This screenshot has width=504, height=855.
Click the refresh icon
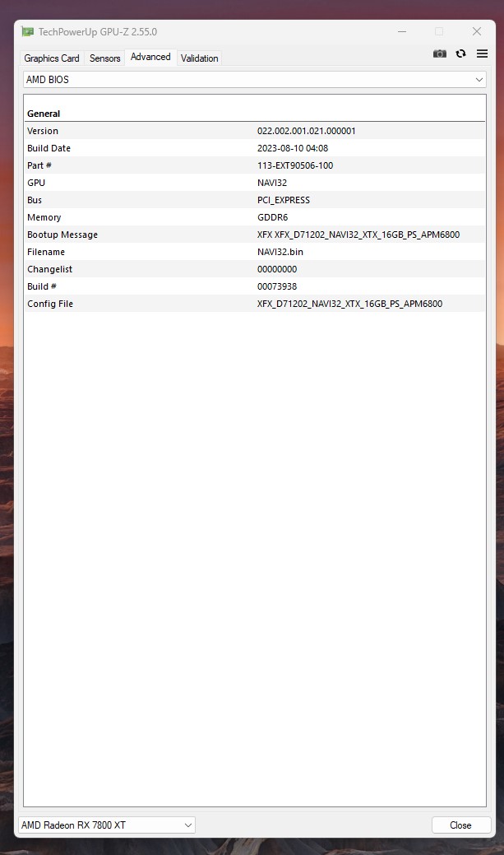(x=461, y=53)
